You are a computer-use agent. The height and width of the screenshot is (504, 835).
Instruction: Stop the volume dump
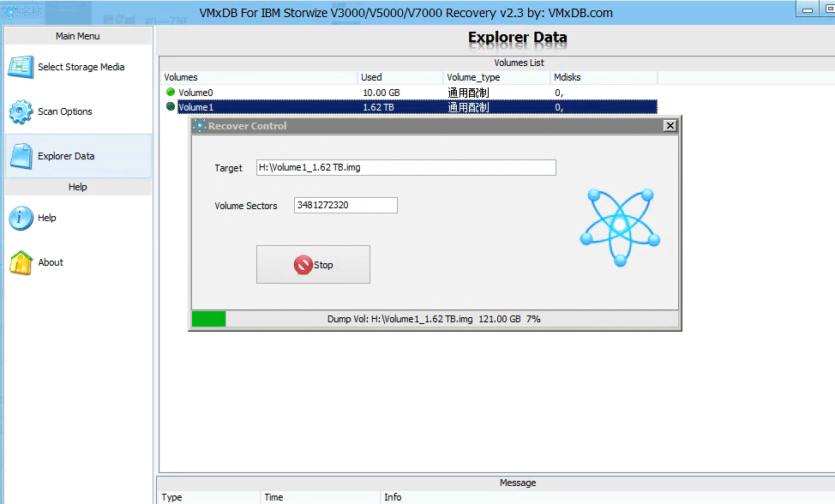(x=313, y=265)
